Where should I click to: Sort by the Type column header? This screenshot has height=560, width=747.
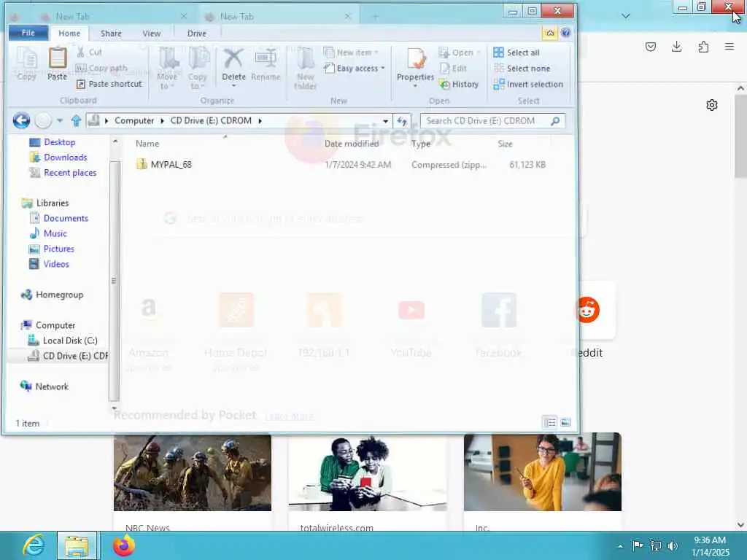pos(421,144)
